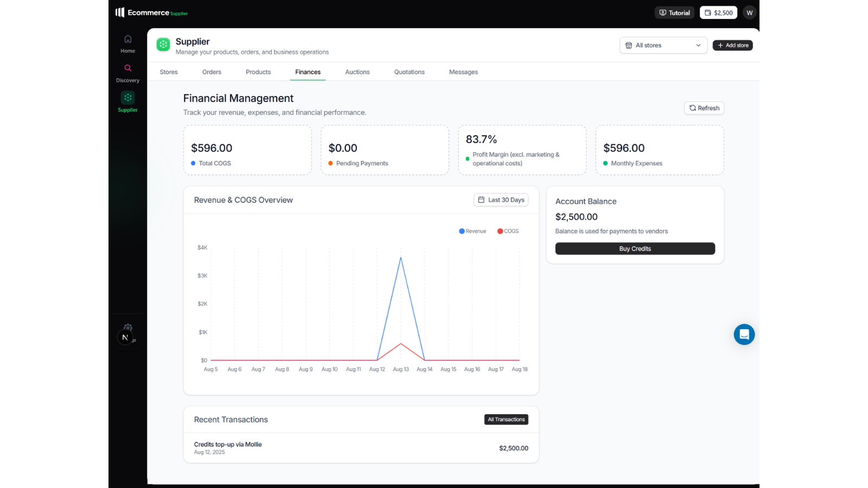The width and height of the screenshot is (868, 488).
Task: Open the $2,500 wallet balance button
Action: pyautogui.click(x=718, y=13)
